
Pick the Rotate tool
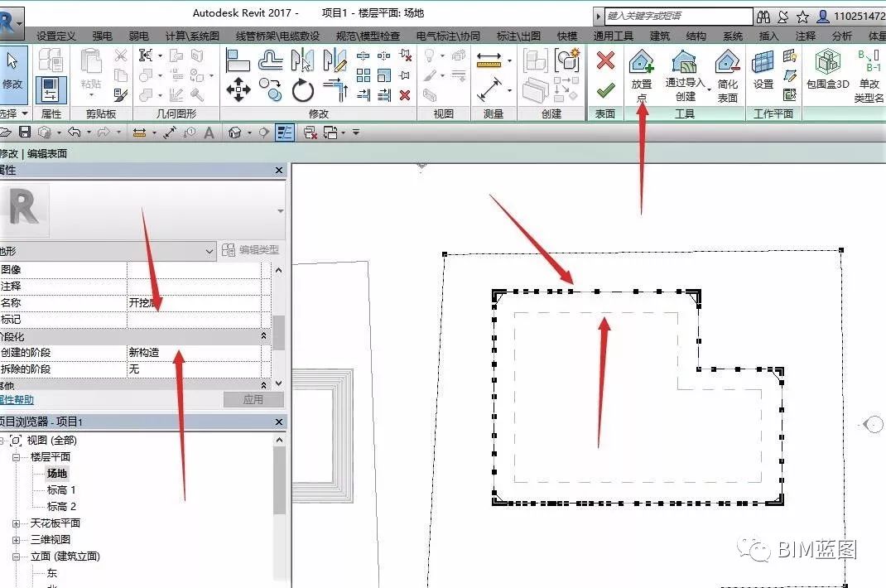click(303, 90)
